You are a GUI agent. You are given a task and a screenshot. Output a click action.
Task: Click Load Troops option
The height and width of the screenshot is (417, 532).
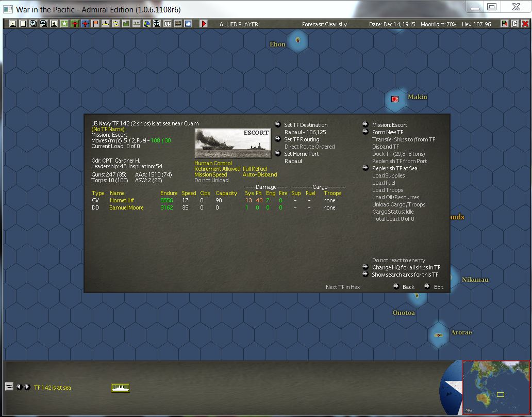pyautogui.click(x=388, y=190)
